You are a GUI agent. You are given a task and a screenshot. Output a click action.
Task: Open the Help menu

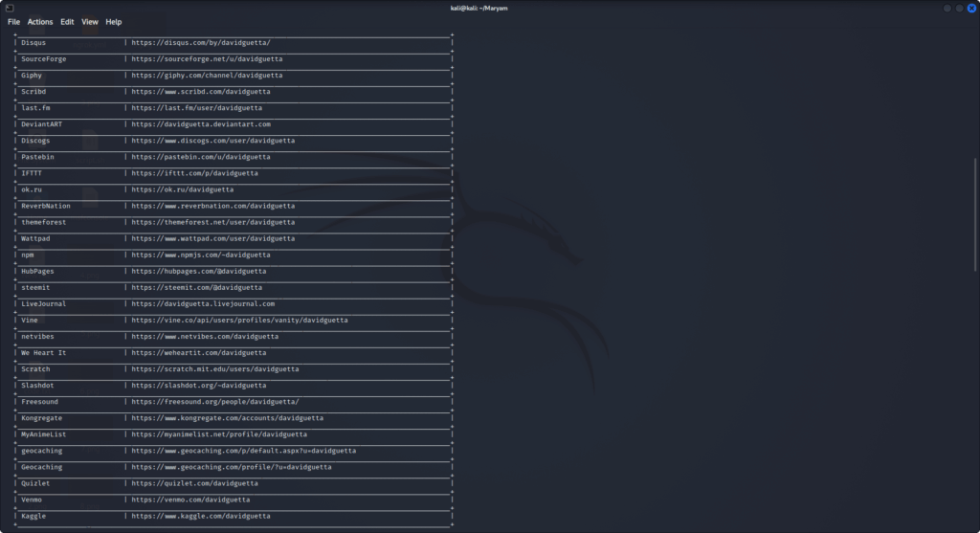(114, 21)
